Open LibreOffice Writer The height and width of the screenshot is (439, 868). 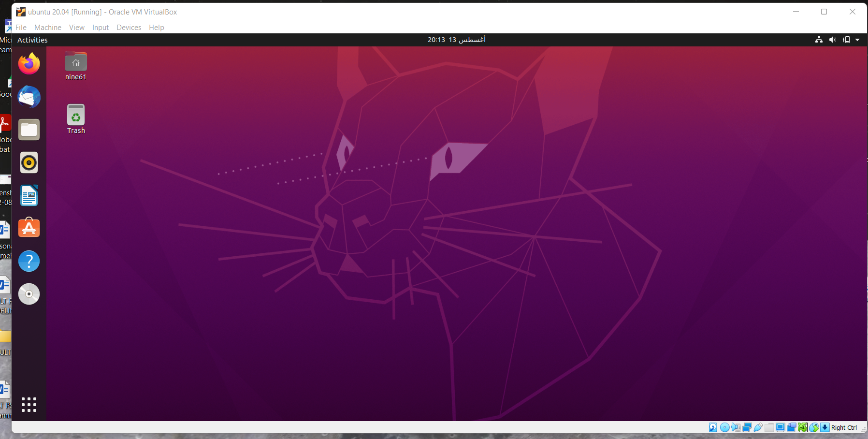pos(29,195)
